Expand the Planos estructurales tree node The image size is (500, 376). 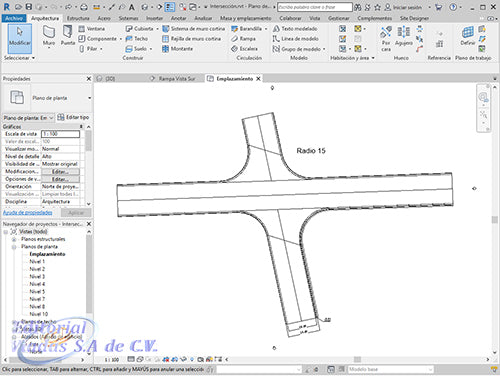(14, 239)
